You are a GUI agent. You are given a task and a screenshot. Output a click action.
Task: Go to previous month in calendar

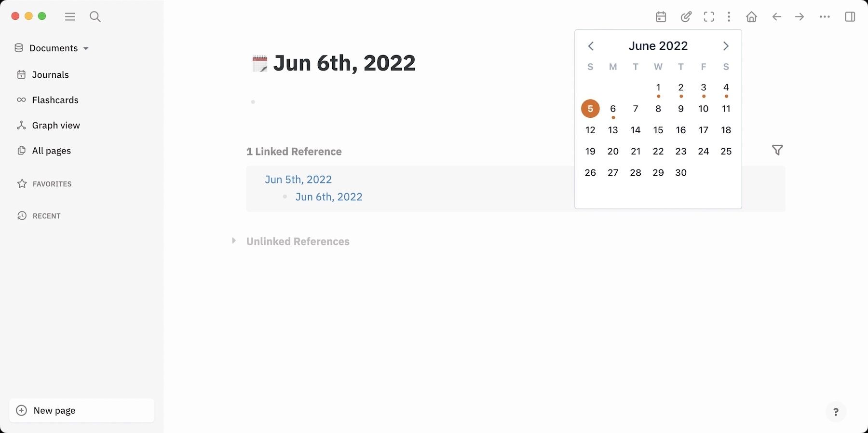coord(591,46)
